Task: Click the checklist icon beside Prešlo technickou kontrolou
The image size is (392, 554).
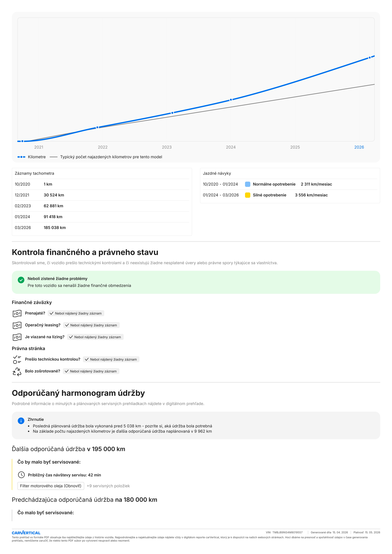Action: 17,359
